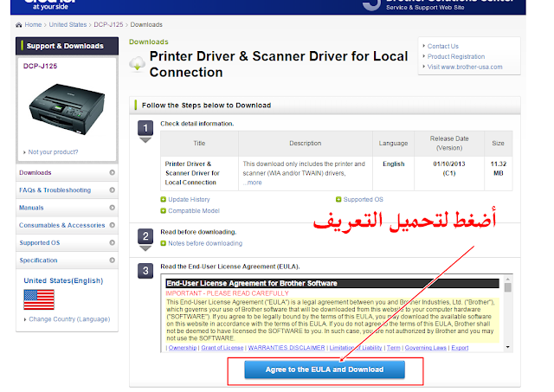Jump to Grant of License section link
The image size is (554, 392).
(222, 348)
